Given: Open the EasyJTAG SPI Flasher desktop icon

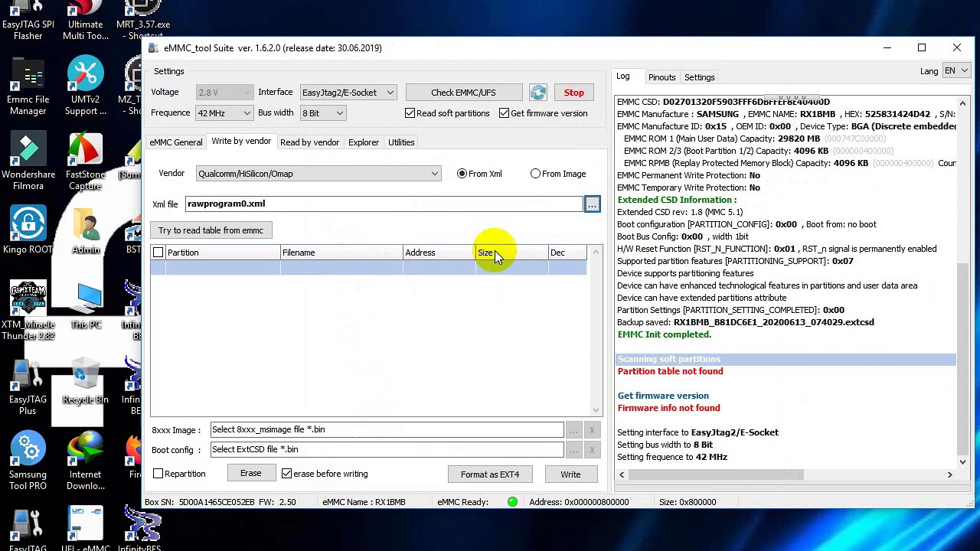Looking at the screenshot, I should click(x=28, y=21).
